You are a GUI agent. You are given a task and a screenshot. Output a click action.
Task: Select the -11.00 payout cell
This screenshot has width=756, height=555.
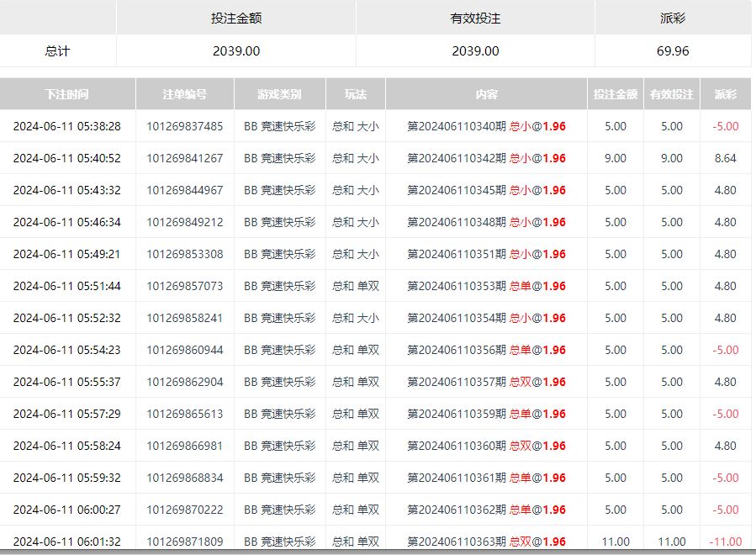pyautogui.click(x=725, y=542)
